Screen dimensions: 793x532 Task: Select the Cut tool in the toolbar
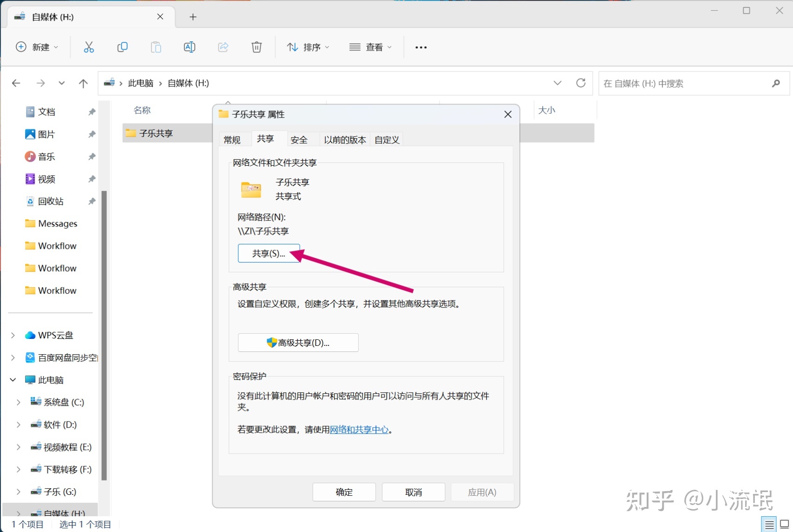tap(89, 47)
